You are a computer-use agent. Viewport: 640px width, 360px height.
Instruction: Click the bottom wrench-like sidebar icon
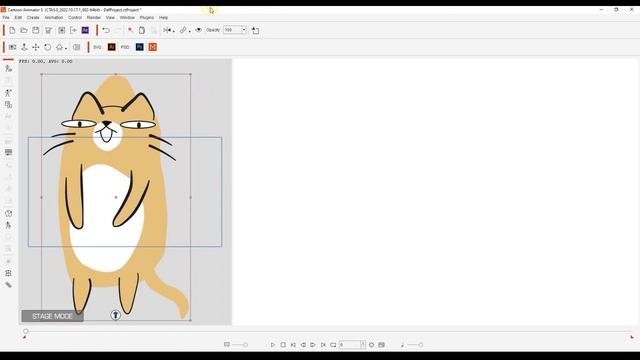pos(8,285)
